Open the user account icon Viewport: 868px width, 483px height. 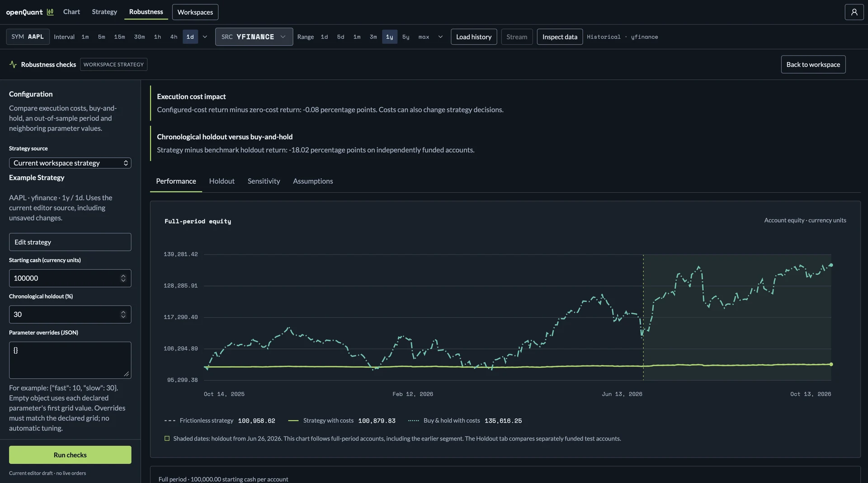tap(854, 12)
